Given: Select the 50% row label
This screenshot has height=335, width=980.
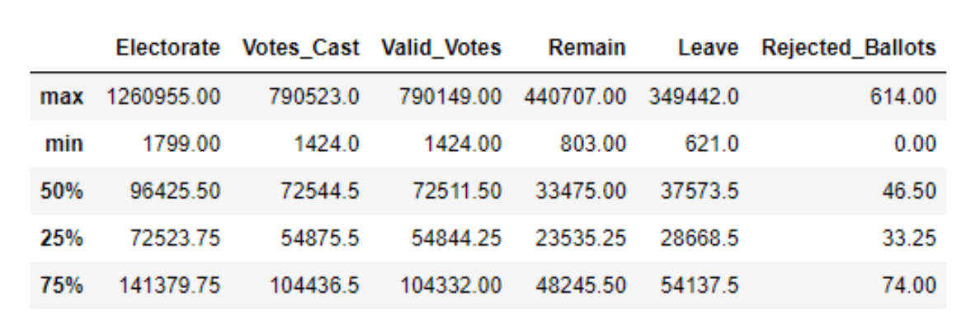Looking at the screenshot, I should 62,191.
